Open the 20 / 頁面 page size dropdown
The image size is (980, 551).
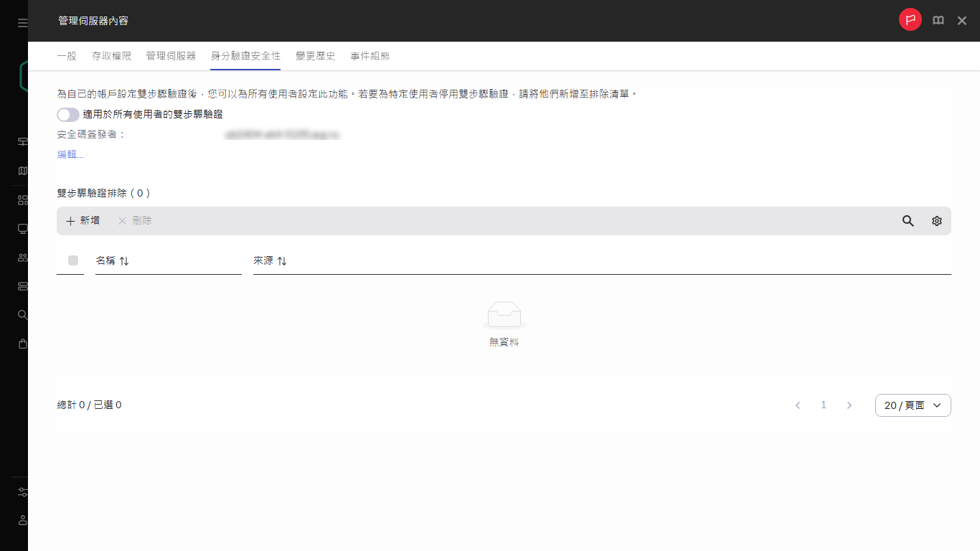pos(913,405)
